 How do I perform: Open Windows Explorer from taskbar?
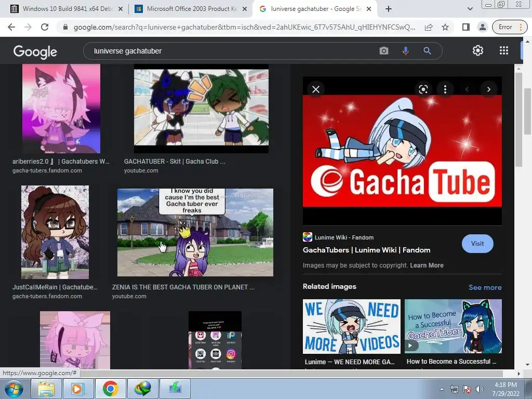point(46,389)
